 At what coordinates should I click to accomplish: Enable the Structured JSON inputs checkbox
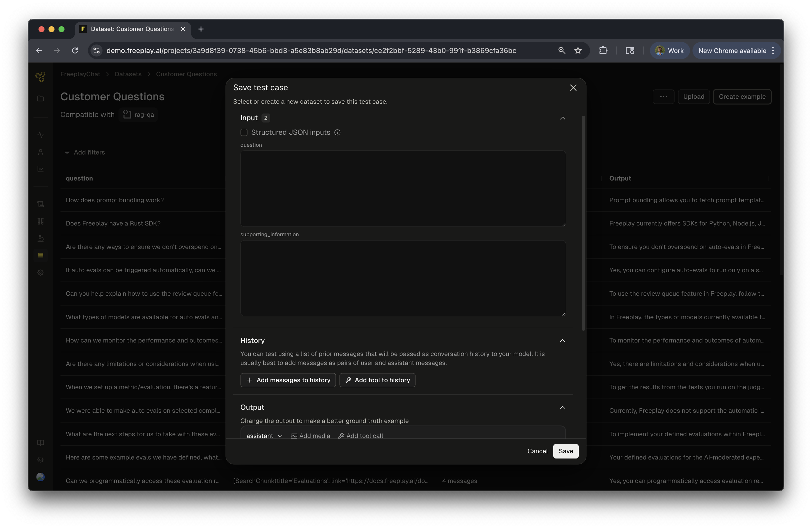coord(244,132)
